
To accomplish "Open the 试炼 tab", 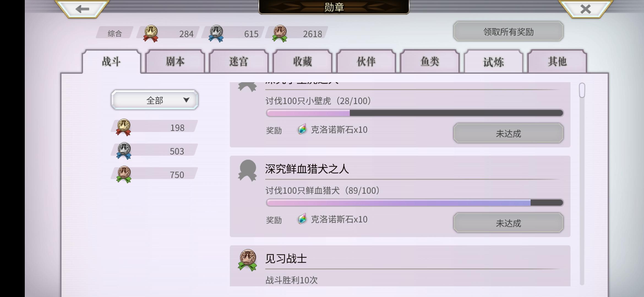I will tap(493, 61).
